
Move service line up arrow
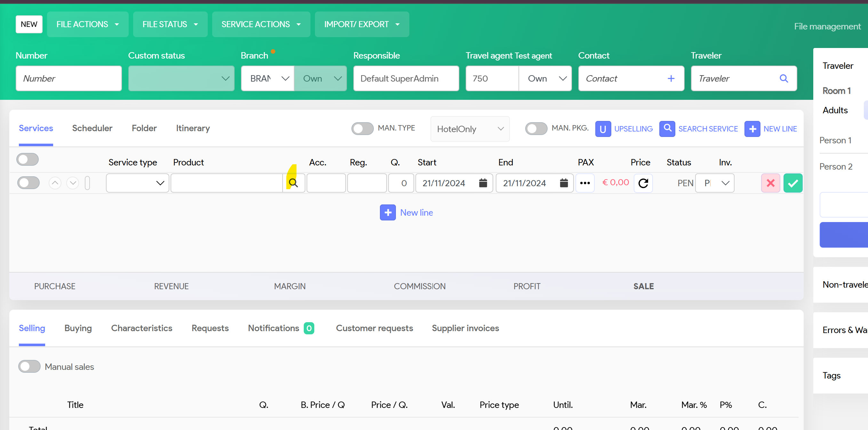pos(55,183)
